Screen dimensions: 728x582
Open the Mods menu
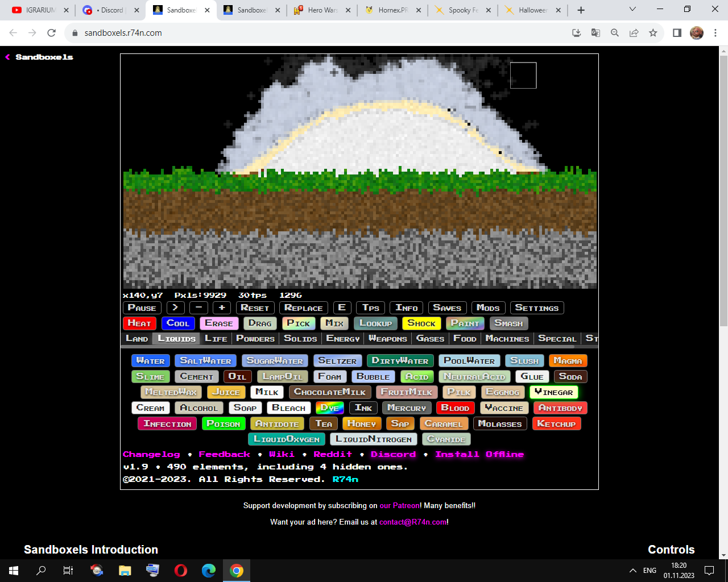point(489,307)
